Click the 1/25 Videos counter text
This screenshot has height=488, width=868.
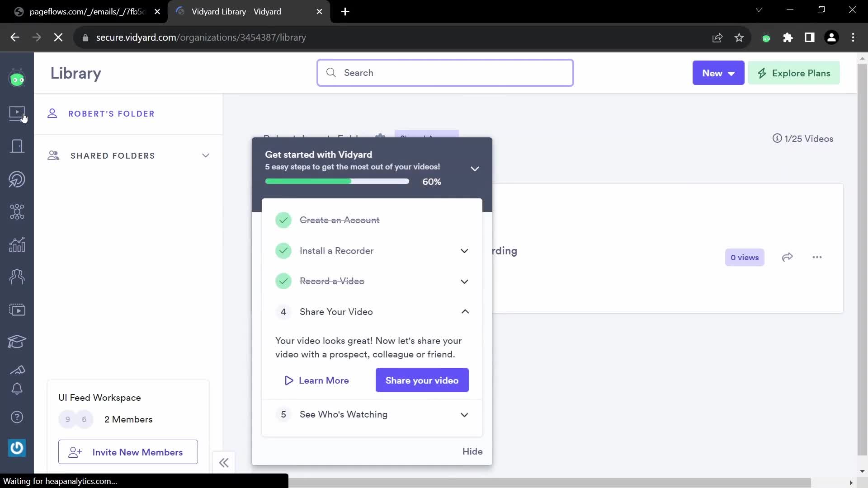click(x=809, y=139)
